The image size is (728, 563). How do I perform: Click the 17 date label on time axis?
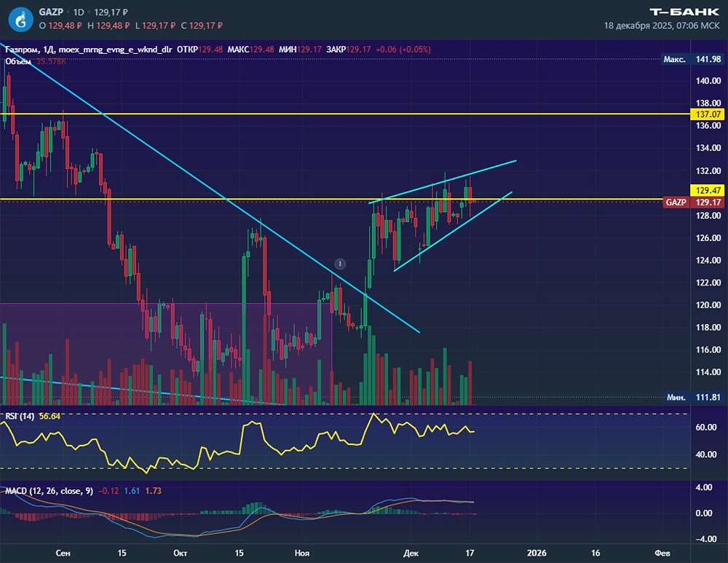470,553
